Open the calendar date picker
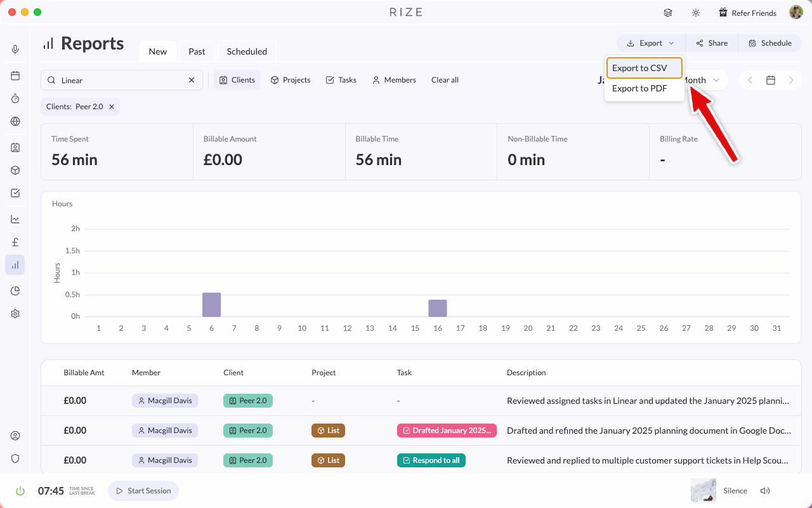The height and width of the screenshot is (508, 812). tap(770, 80)
